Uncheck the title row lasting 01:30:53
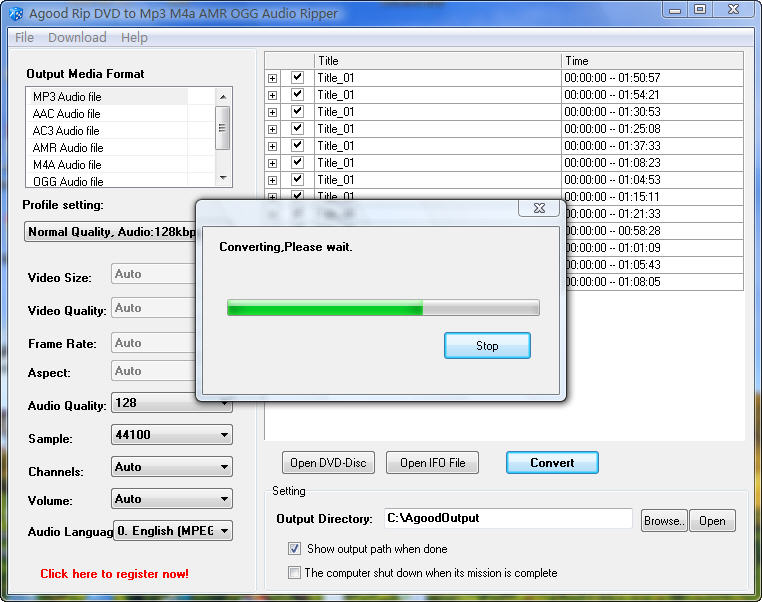762x602 pixels. tap(297, 111)
